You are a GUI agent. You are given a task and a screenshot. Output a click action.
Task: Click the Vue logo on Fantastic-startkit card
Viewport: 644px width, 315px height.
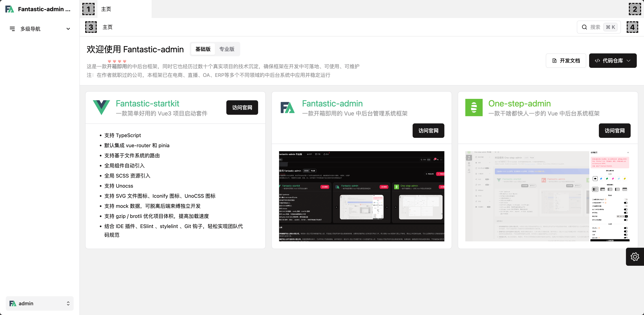pos(101,107)
